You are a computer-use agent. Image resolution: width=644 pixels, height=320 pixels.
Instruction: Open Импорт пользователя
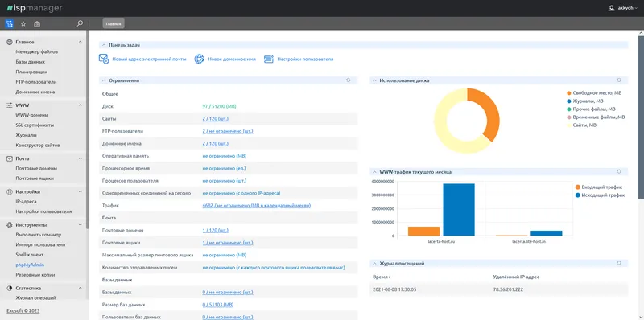[40, 244]
